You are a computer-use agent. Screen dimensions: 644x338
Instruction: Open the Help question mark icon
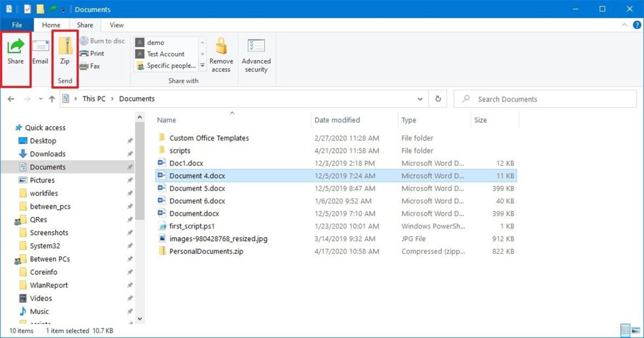[637, 25]
